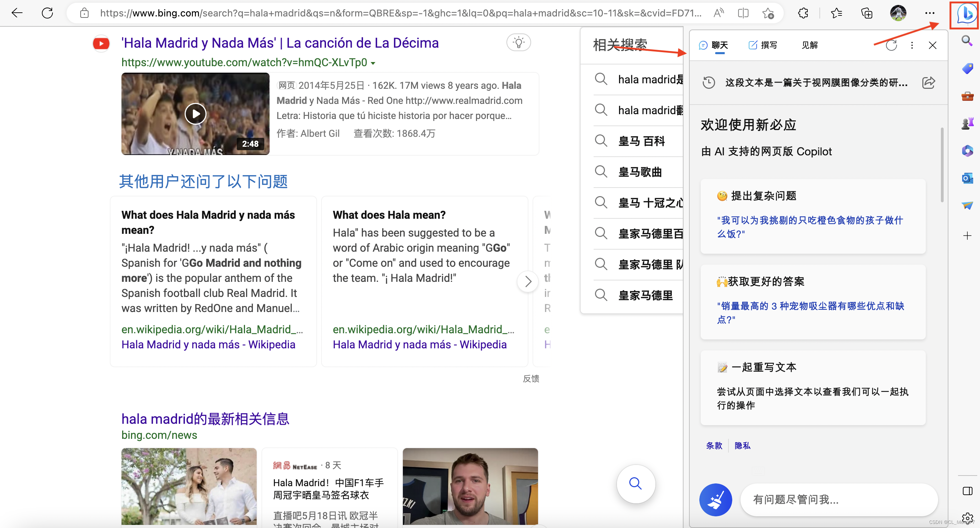Screen dimensions: 980x528
Task: Open sidebar Games chess icon
Action: 967,123
